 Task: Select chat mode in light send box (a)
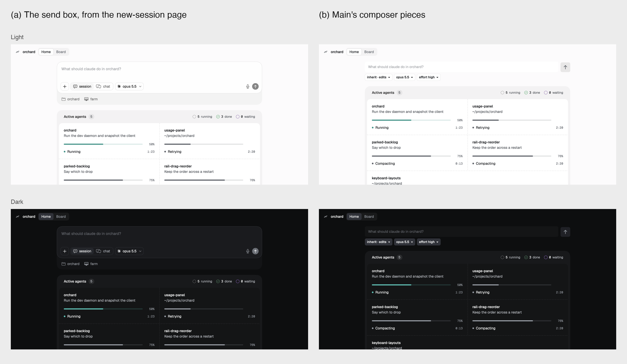coord(103,86)
